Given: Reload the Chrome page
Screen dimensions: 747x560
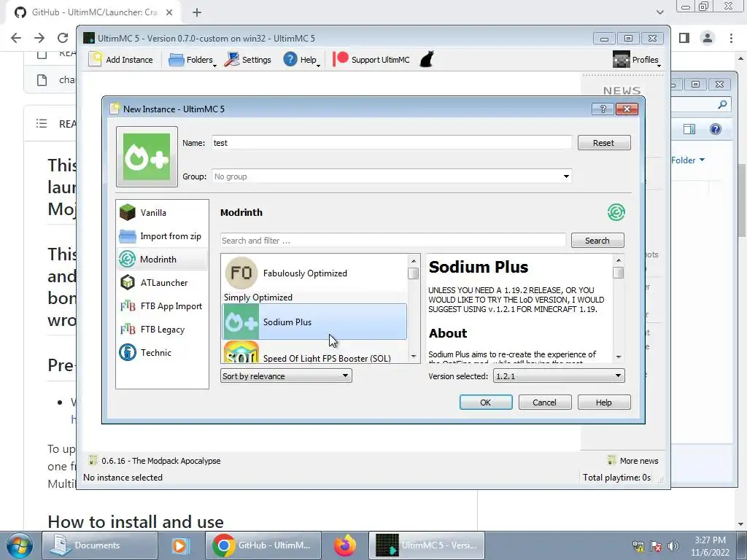Looking at the screenshot, I should (63, 38).
